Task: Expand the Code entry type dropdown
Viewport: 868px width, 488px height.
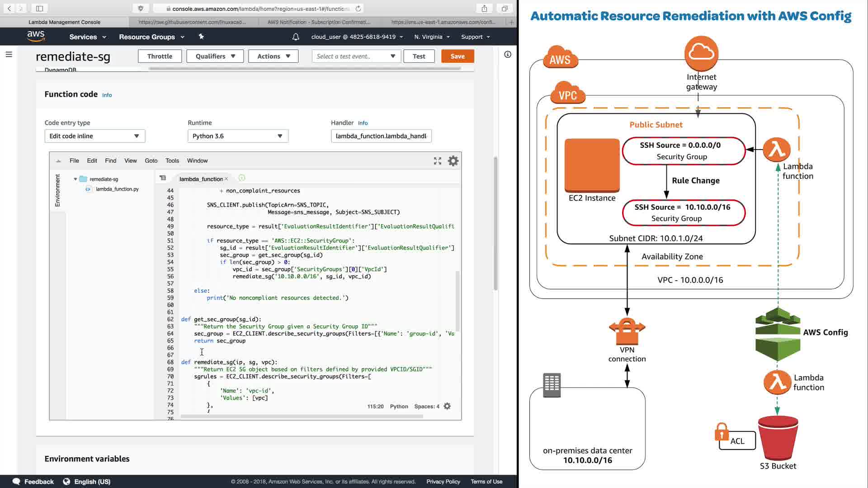Action: (x=94, y=136)
